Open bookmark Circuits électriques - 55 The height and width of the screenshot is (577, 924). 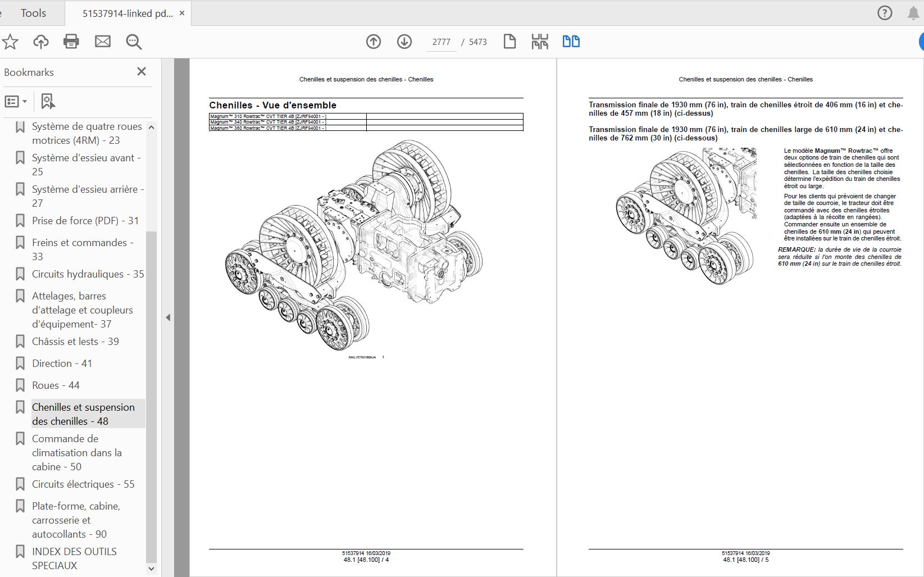[83, 484]
